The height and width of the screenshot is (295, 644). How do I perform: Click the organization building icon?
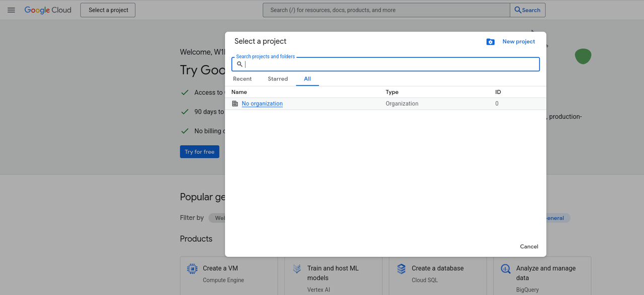coord(235,104)
